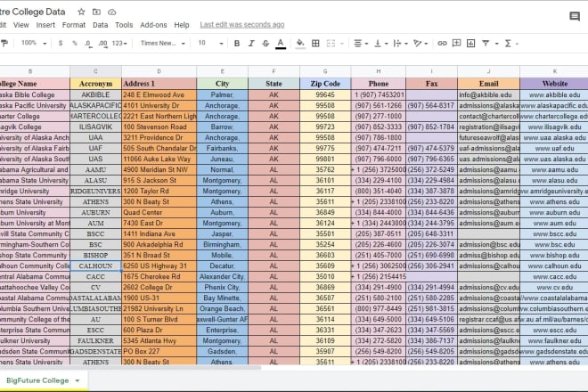The height and width of the screenshot is (392, 588).
Task: Toggle italic formatting
Action: pyautogui.click(x=251, y=44)
